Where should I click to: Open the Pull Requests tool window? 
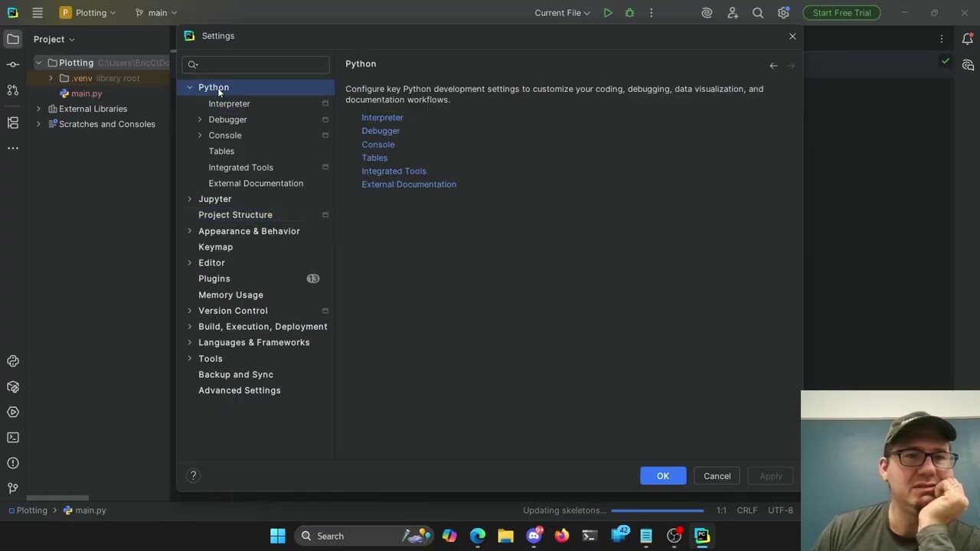coord(13,90)
